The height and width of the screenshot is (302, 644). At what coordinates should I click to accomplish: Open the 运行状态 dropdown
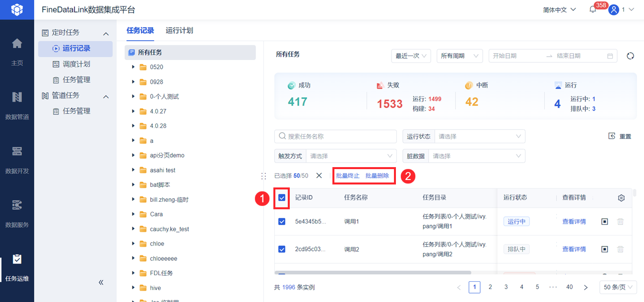[479, 136]
